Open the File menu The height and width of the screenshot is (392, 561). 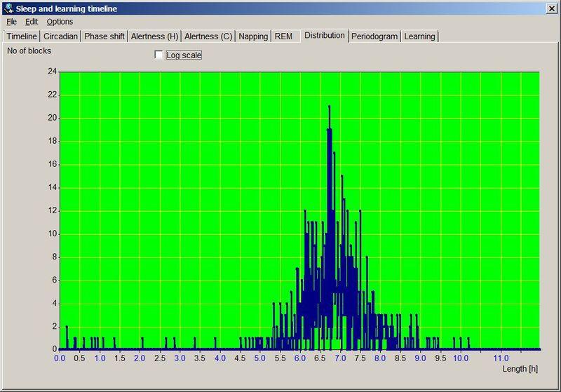pos(11,22)
